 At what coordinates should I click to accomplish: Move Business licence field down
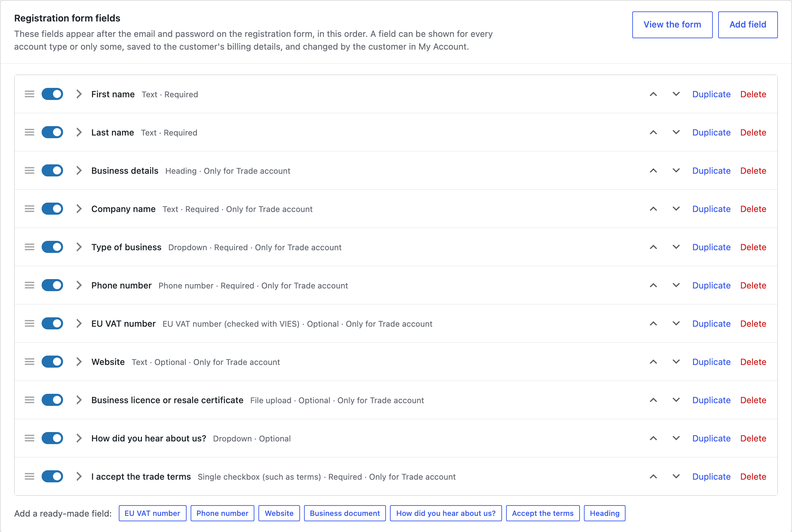676,400
